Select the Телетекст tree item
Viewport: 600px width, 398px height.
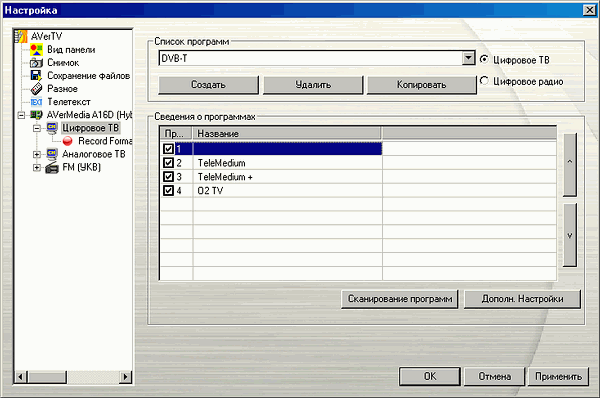click(x=69, y=102)
